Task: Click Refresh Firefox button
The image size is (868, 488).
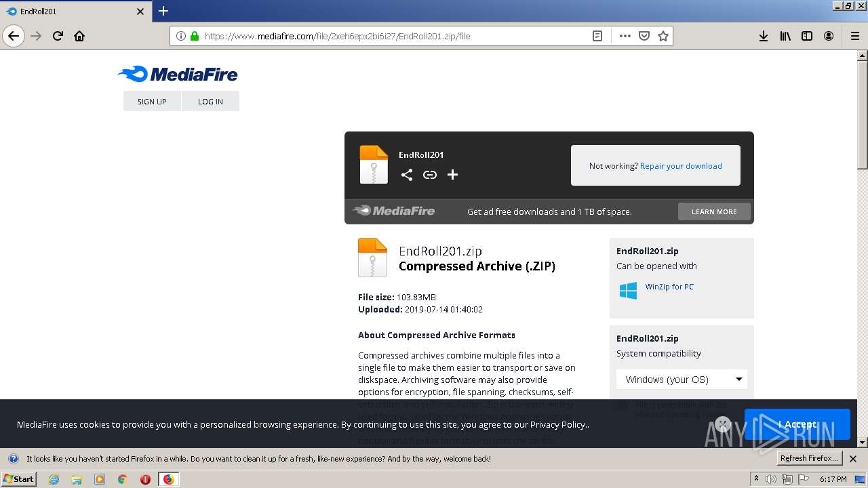Action: [810, 458]
